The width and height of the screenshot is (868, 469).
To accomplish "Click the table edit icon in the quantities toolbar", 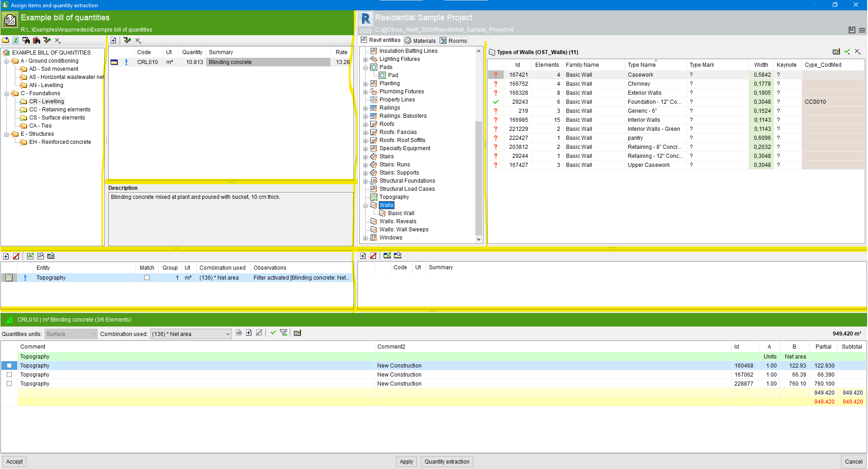I will pos(297,333).
